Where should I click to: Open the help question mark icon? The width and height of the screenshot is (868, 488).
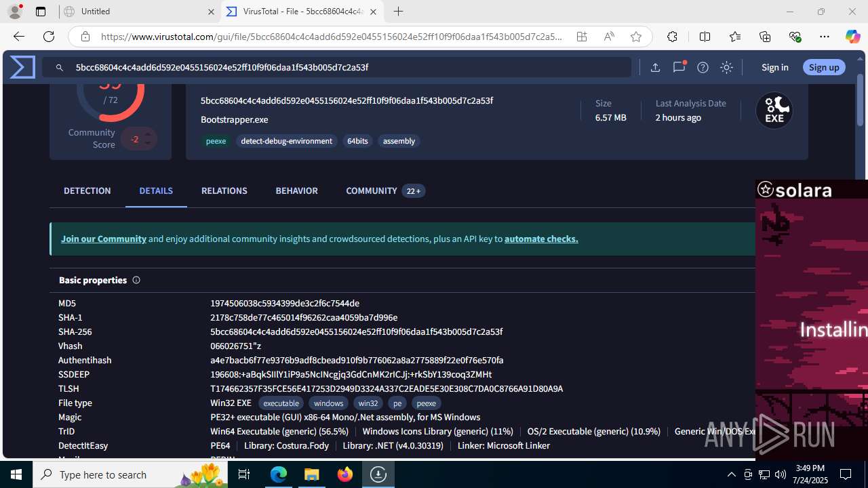703,67
